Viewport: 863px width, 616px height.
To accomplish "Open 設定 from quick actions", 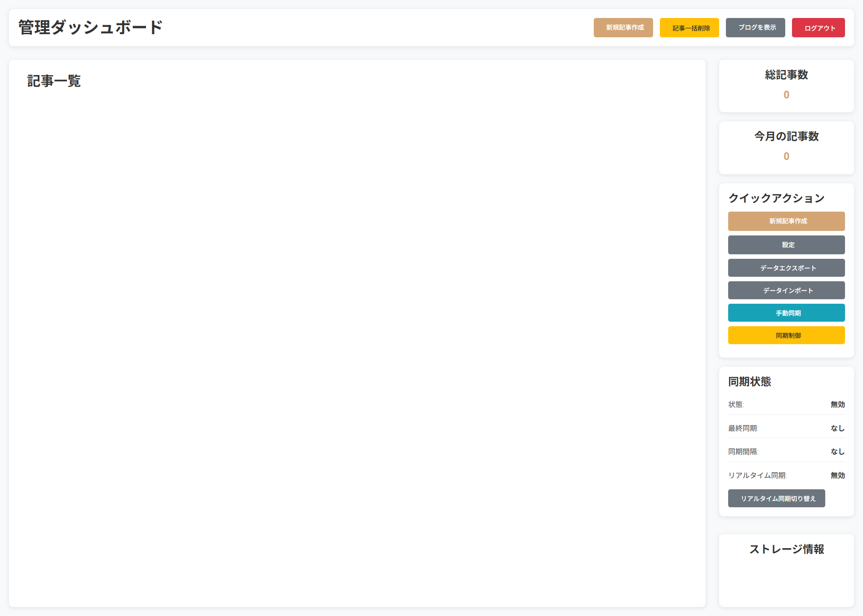I will pos(786,245).
